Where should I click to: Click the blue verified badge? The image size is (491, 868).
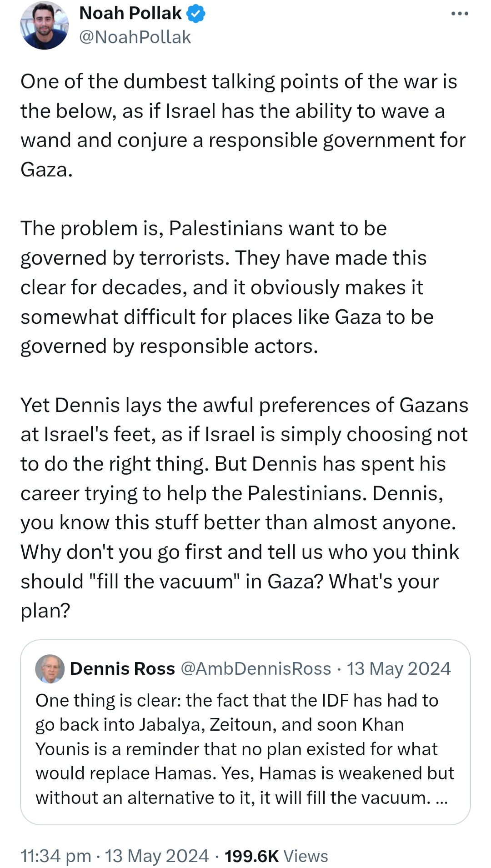click(196, 14)
